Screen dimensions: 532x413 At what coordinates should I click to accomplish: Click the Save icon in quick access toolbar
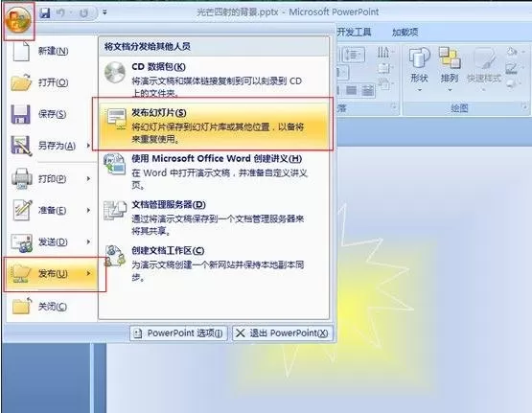click(44, 12)
